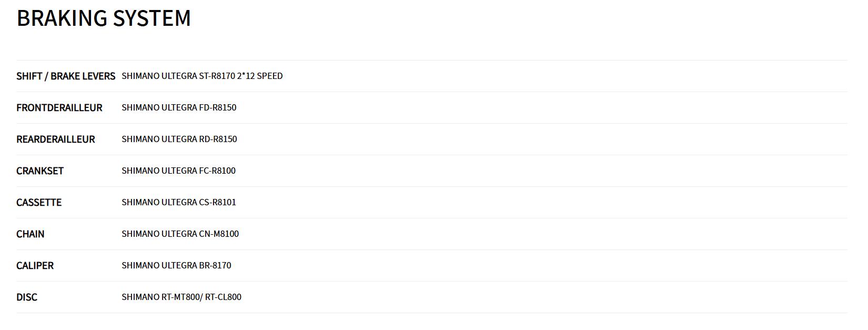Image resolution: width=868 pixels, height=330 pixels.
Task: Click the SHIMANO ULTEGRA FC-R8100 value
Action: [178, 171]
